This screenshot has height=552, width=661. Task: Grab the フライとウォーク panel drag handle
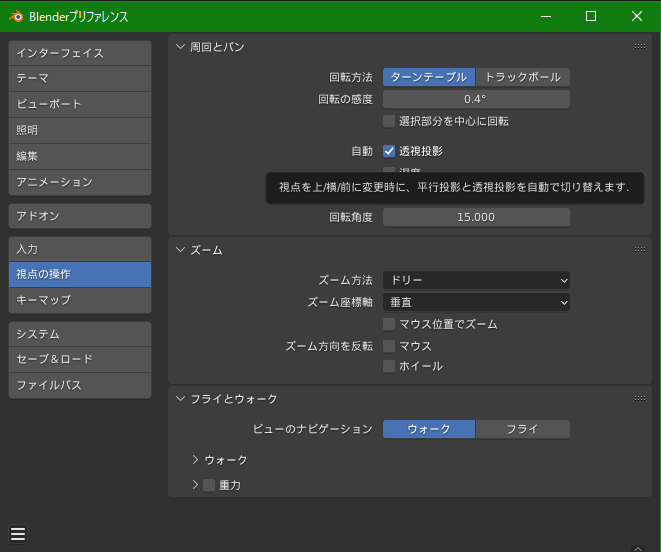pyautogui.click(x=640, y=399)
